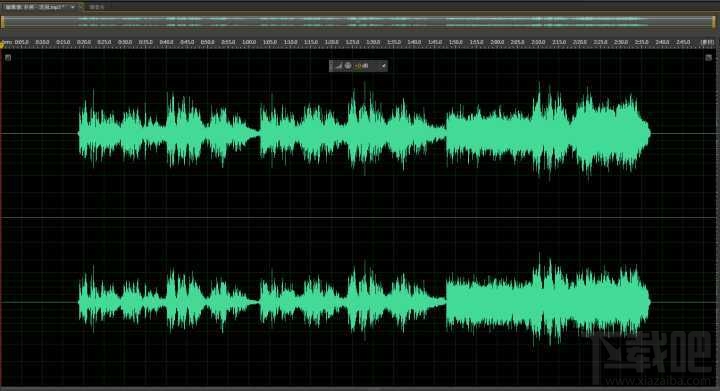The width and height of the screenshot is (720, 391).
Task: Click the HUD gain knob
Action: [x=348, y=66]
